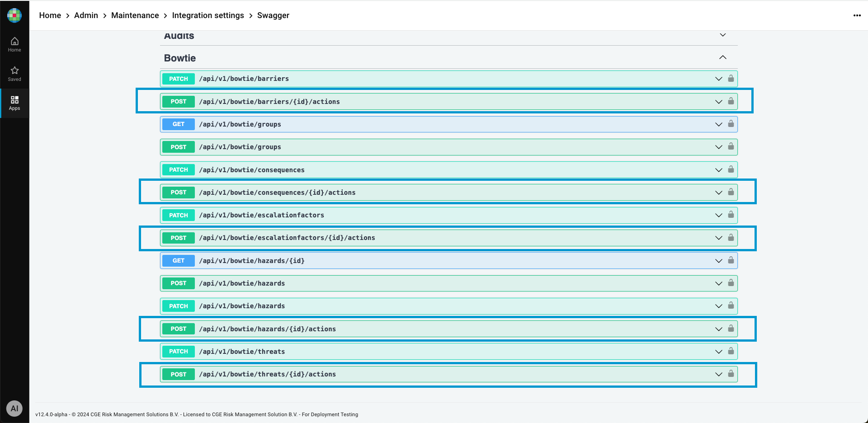Viewport: 868px width, 423px height.
Task: Open the Apps grid icon
Action: point(14,103)
